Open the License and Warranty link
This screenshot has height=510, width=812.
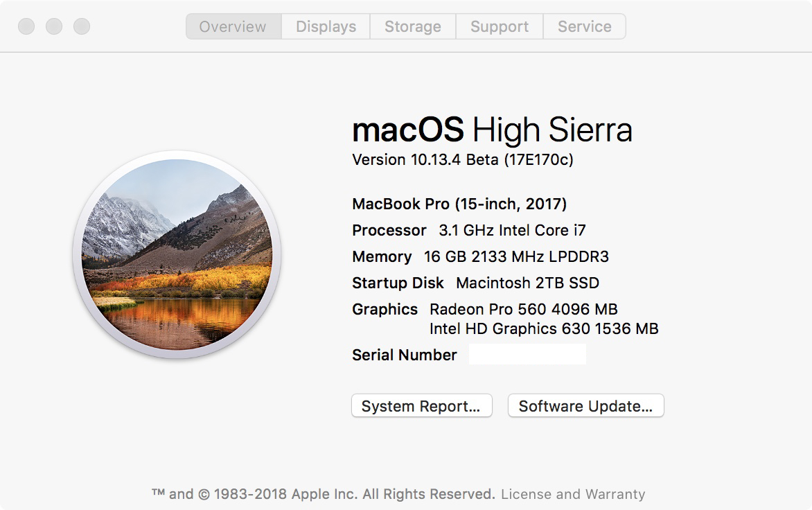pyautogui.click(x=573, y=495)
